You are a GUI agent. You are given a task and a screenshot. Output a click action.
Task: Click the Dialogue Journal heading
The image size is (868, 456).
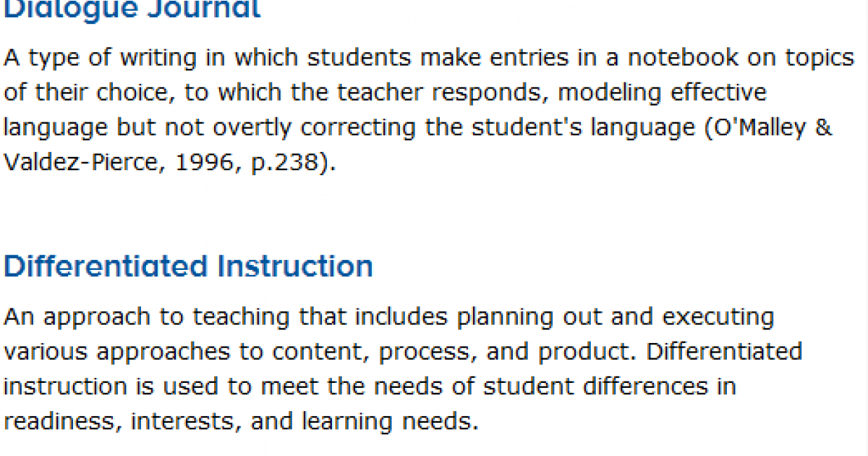pos(132,9)
